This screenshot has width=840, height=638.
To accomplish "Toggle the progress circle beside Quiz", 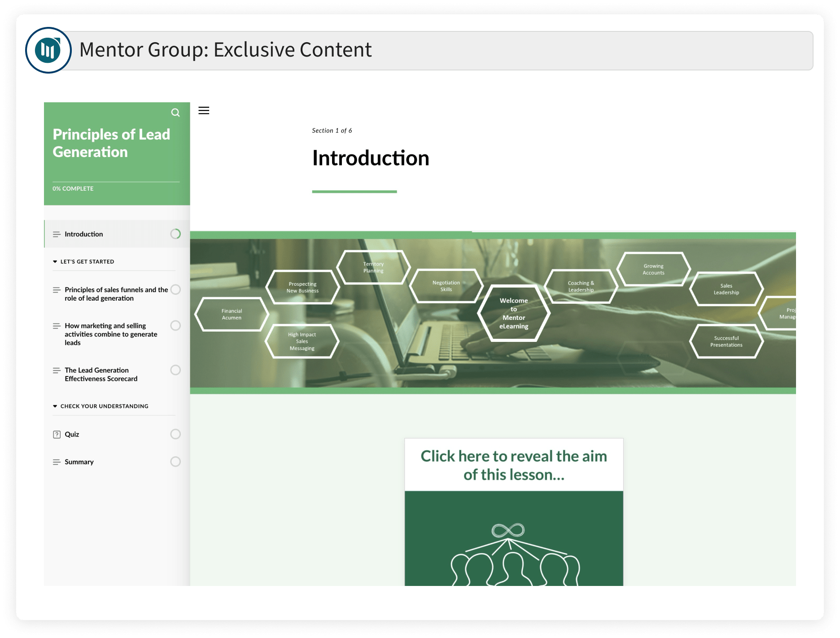I will [175, 434].
